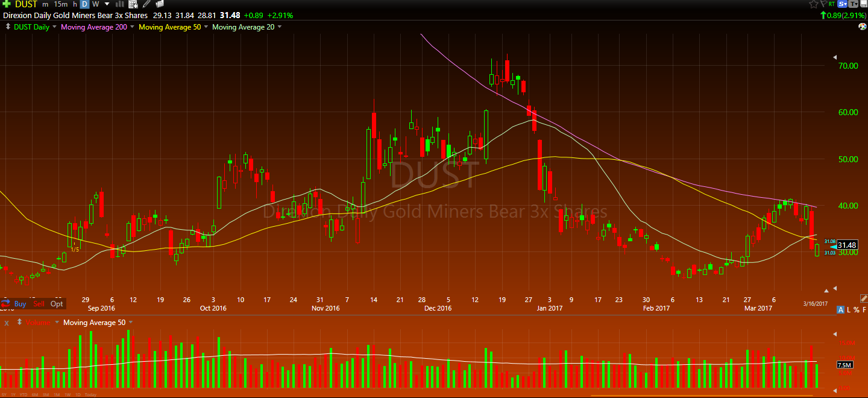
Task: Click the blue-red trade arrows icon
Action: point(5,304)
